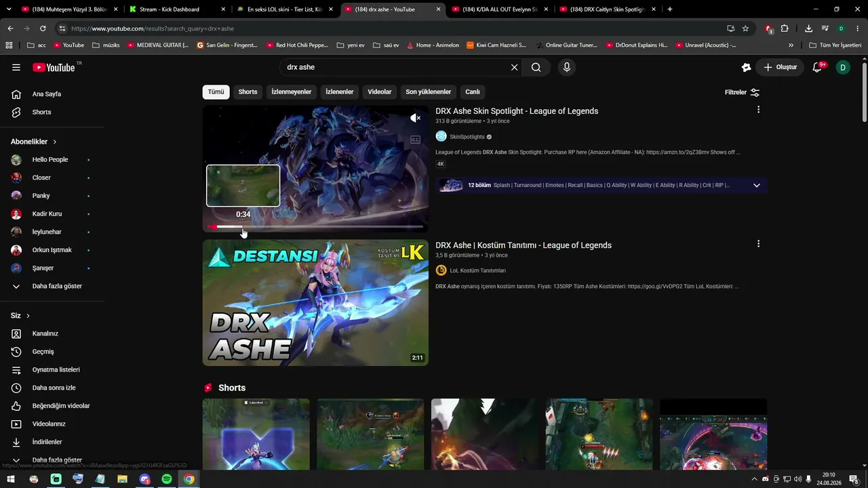
Task: Open the notifications bell
Action: point(817,67)
